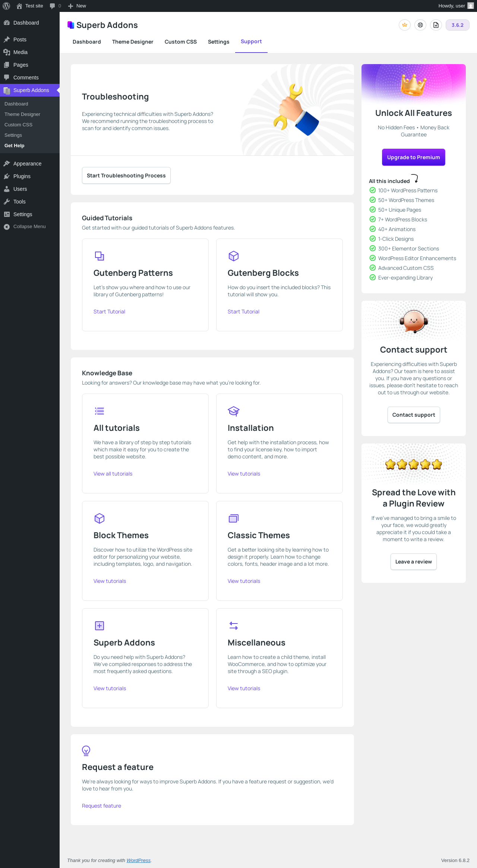
Task: Start Tutorial for Gutenberg Patterns
Action: pos(109,312)
